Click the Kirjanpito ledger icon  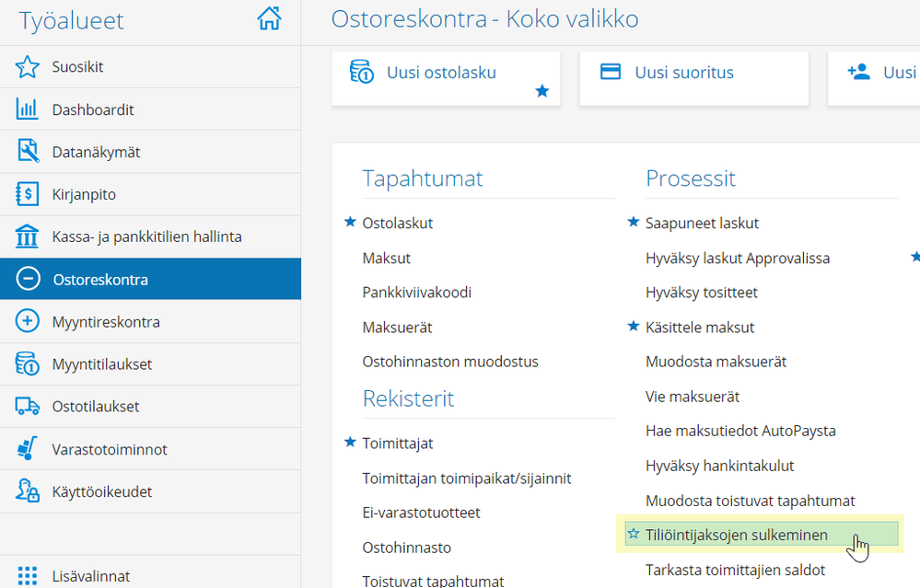click(28, 194)
